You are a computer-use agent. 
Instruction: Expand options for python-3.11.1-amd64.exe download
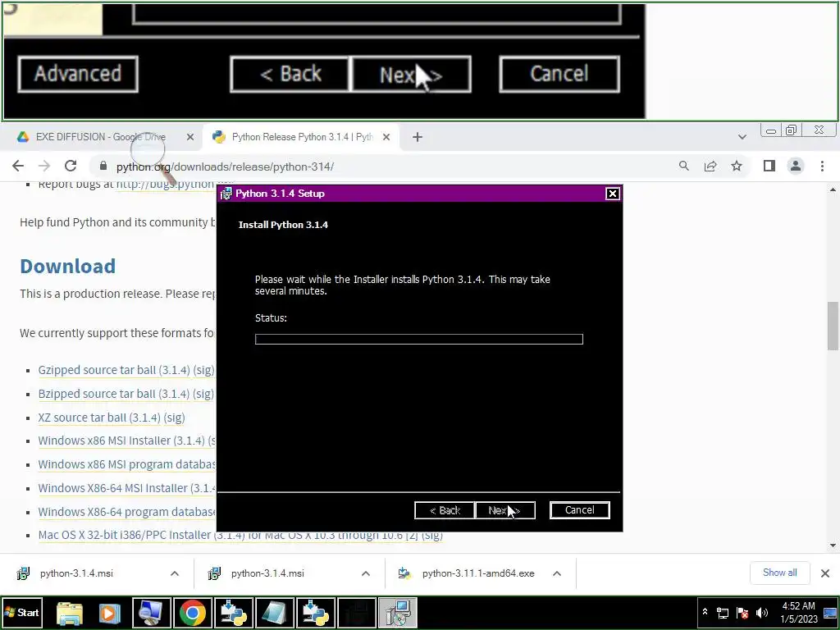click(x=557, y=573)
